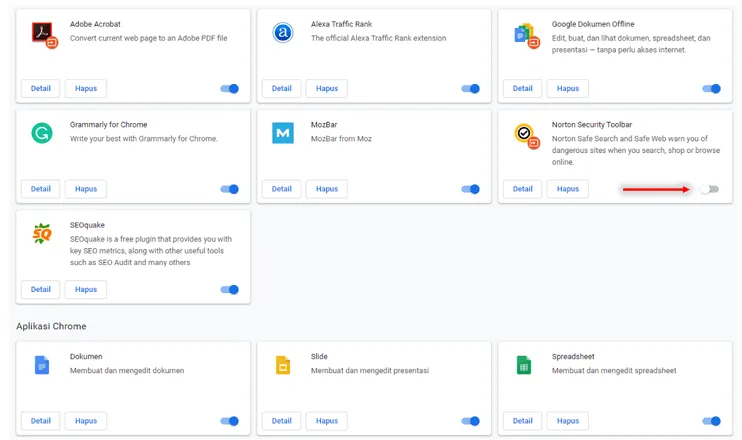View Detail for Slide app
The height and width of the screenshot is (440, 742).
coord(282,421)
